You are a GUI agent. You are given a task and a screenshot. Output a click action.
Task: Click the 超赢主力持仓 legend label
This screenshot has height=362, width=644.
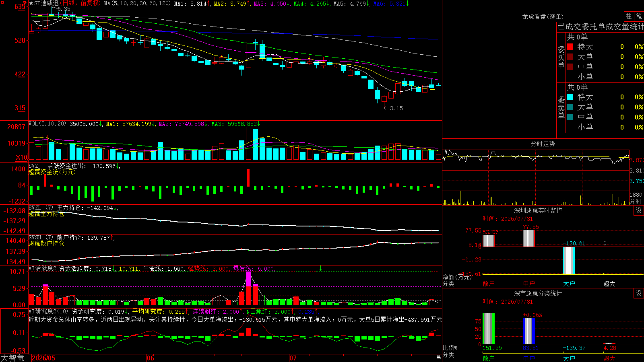pyautogui.click(x=46, y=214)
